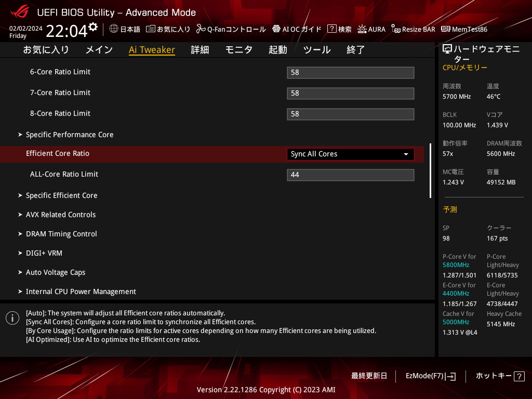The image size is (532, 399).
Task: Click the 最終更新日 last modified button
Action: 369,376
